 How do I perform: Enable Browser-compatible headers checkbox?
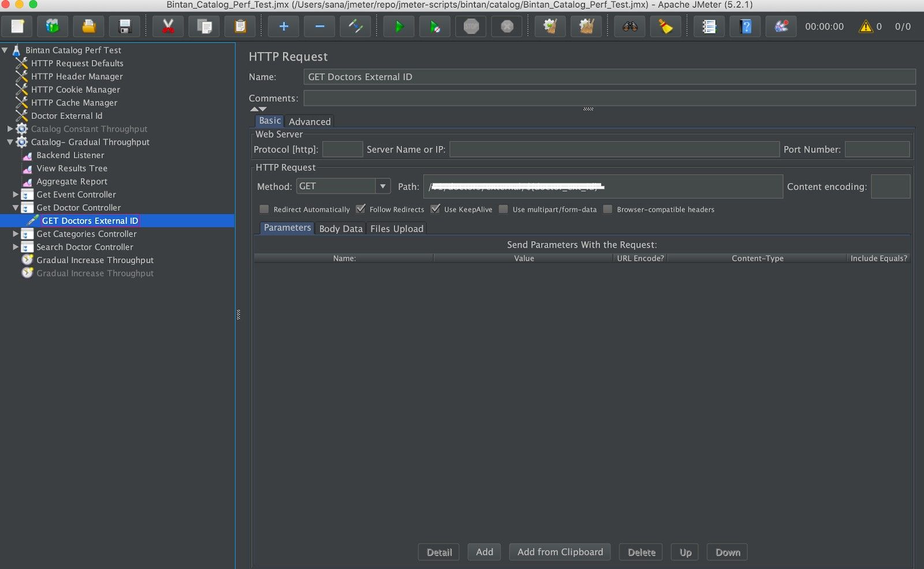pos(608,209)
